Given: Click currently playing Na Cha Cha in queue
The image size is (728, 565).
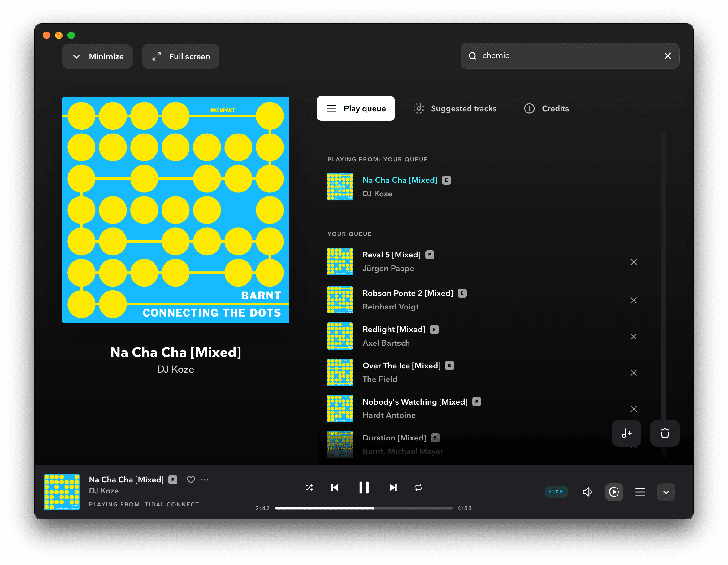Looking at the screenshot, I should 400,180.
